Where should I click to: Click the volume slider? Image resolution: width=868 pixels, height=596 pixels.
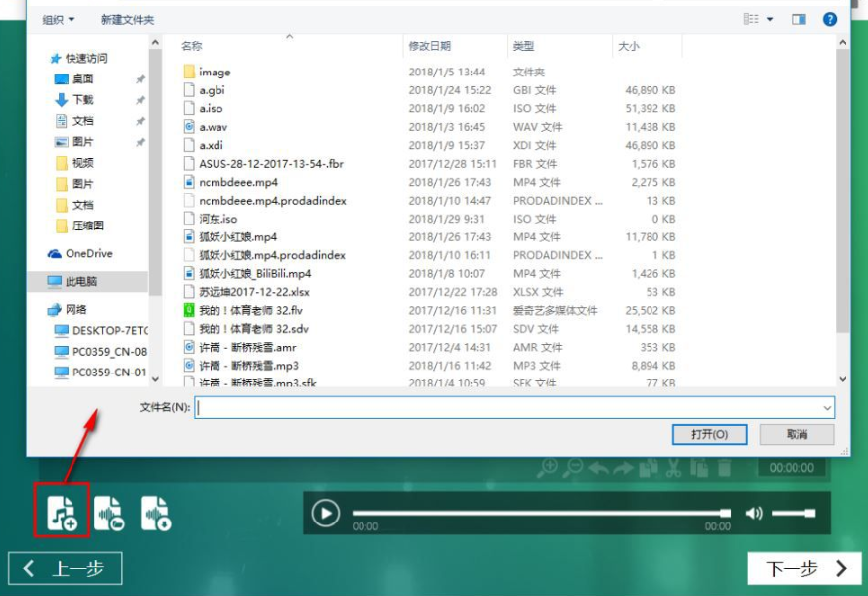click(794, 513)
